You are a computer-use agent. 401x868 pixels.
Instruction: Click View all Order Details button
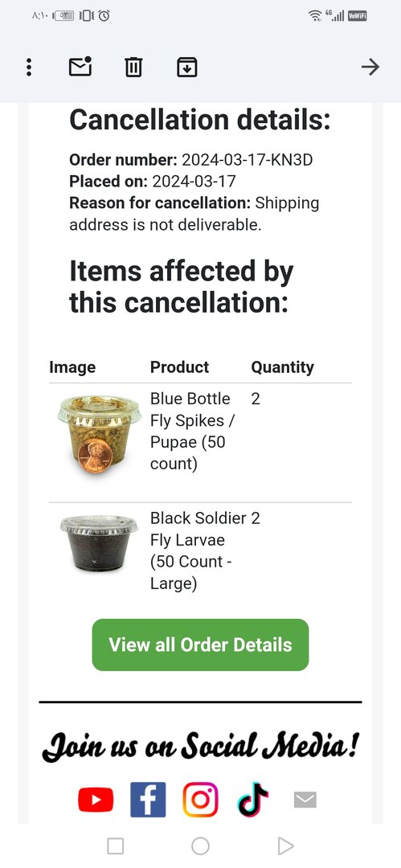201,645
